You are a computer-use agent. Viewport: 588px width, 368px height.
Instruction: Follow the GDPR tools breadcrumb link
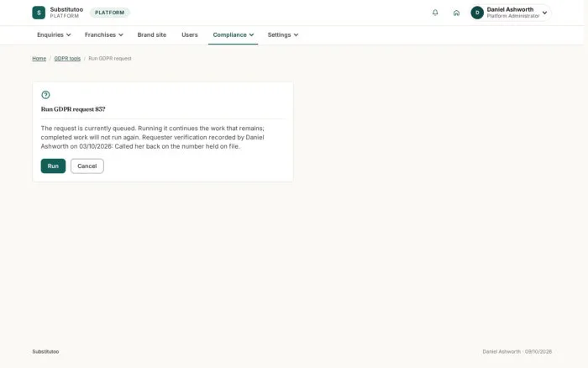coord(67,59)
